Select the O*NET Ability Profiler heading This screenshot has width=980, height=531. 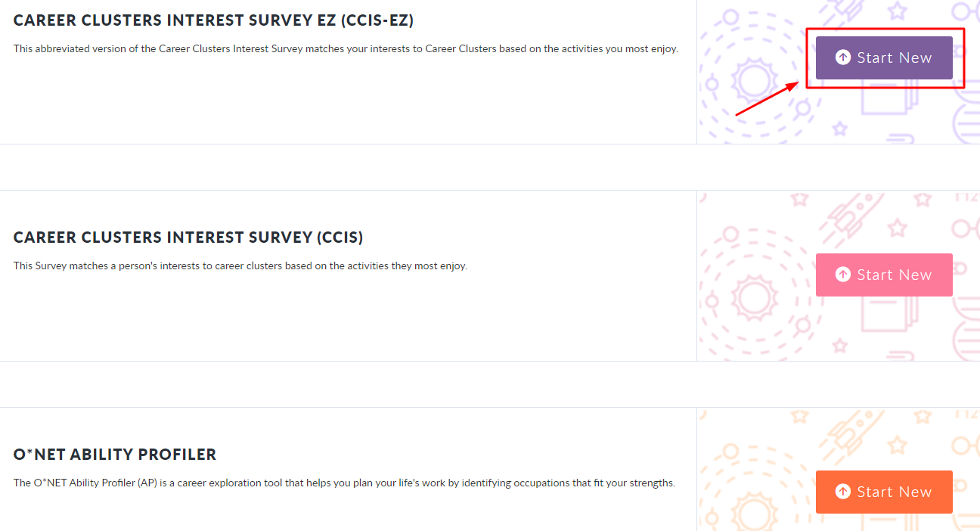tap(115, 455)
